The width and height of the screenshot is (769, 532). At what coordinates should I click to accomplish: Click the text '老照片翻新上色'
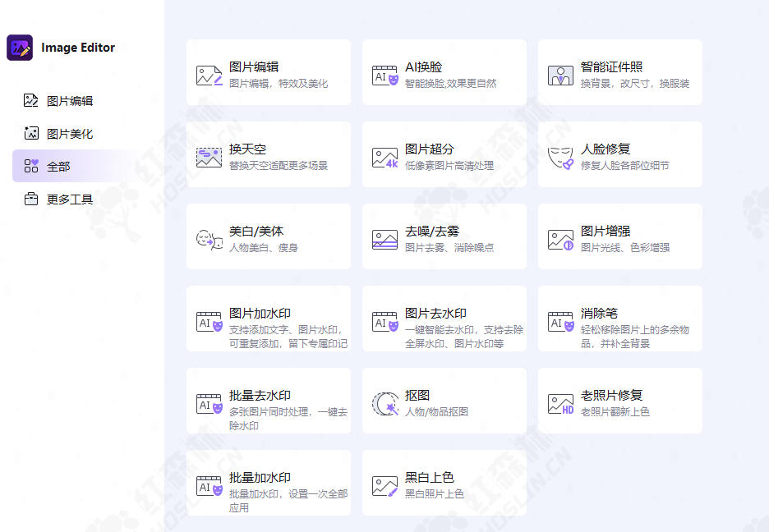(x=615, y=412)
